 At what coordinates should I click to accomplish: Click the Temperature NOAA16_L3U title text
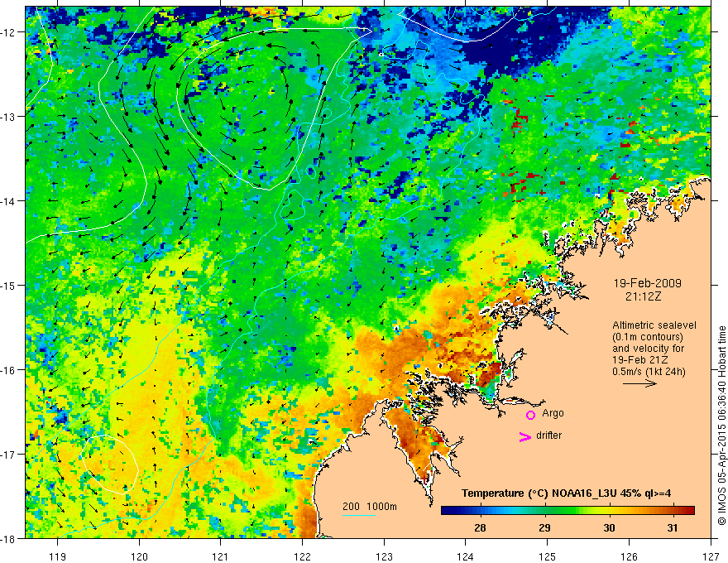(x=566, y=493)
